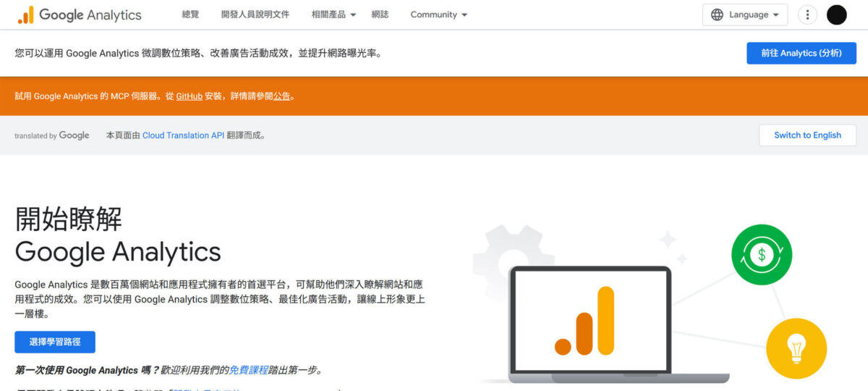The height and width of the screenshot is (391, 868).
Task: Expand the 相關產品 dropdown menu
Action: pyautogui.click(x=334, y=14)
